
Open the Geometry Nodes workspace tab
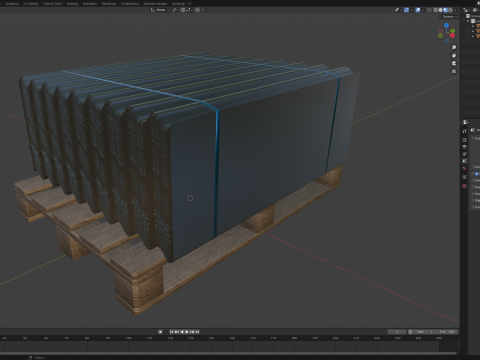pos(155,4)
